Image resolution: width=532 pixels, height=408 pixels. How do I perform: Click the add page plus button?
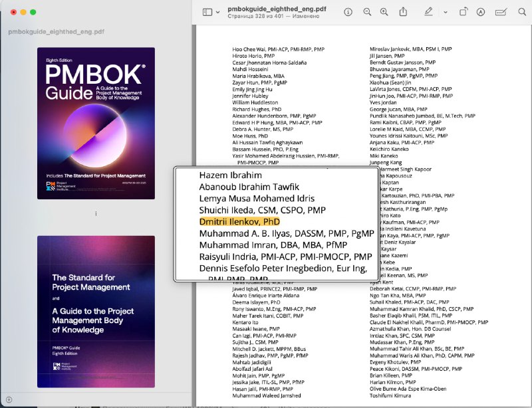point(9,399)
